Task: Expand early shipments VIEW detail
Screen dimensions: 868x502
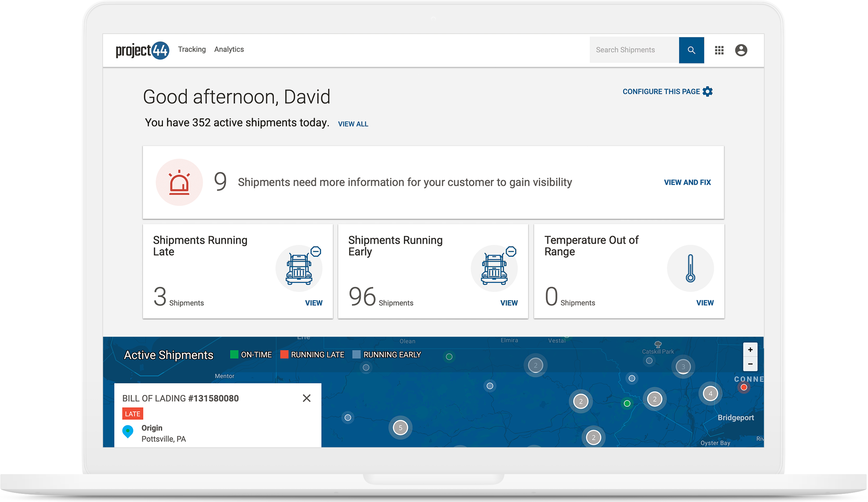Action: pos(509,302)
